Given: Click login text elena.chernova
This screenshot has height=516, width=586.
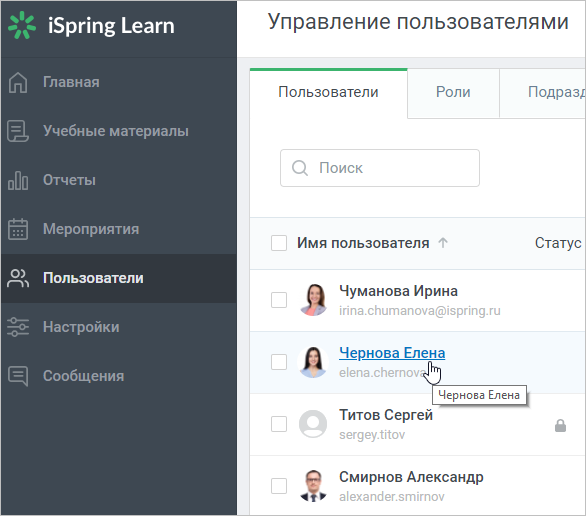Looking at the screenshot, I should click(383, 373).
